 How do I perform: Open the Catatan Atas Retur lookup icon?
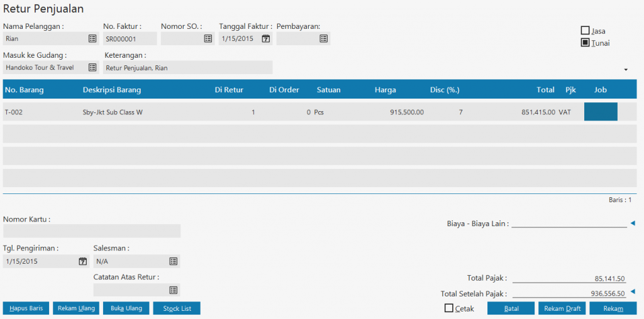(173, 290)
